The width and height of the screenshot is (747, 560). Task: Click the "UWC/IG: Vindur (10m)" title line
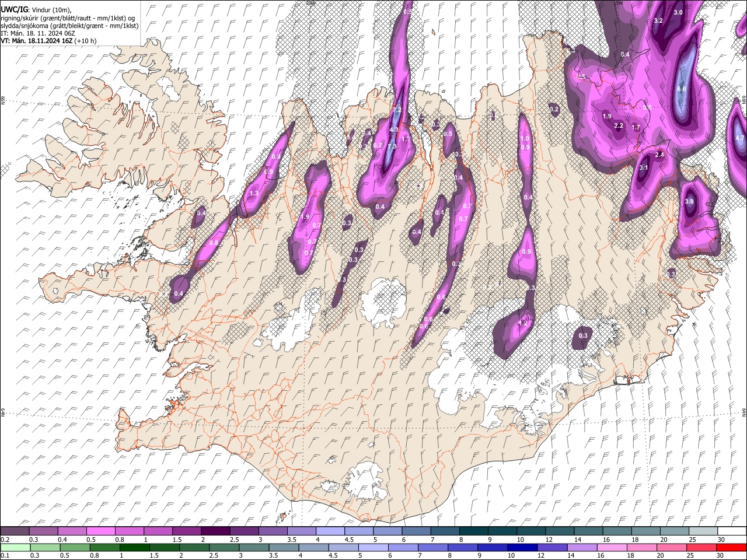[x=37, y=10]
